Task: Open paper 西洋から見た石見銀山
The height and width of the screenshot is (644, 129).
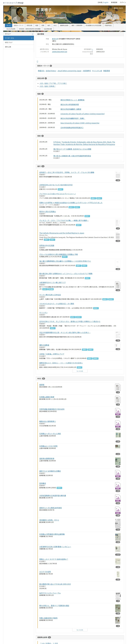Action: point(48,211)
